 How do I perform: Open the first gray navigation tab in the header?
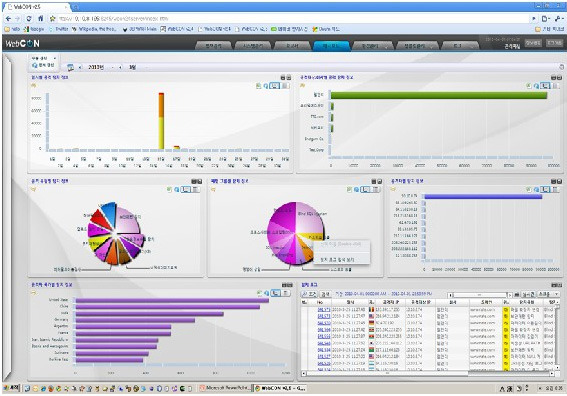click(x=214, y=46)
